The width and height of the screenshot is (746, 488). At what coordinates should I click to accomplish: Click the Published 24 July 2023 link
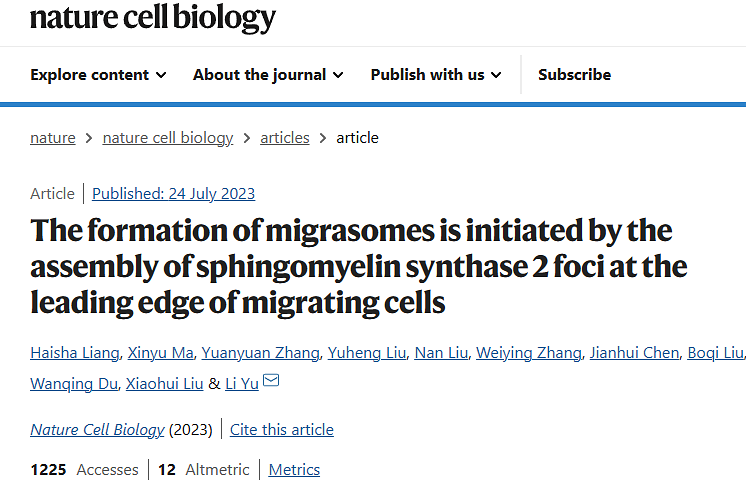click(x=173, y=194)
